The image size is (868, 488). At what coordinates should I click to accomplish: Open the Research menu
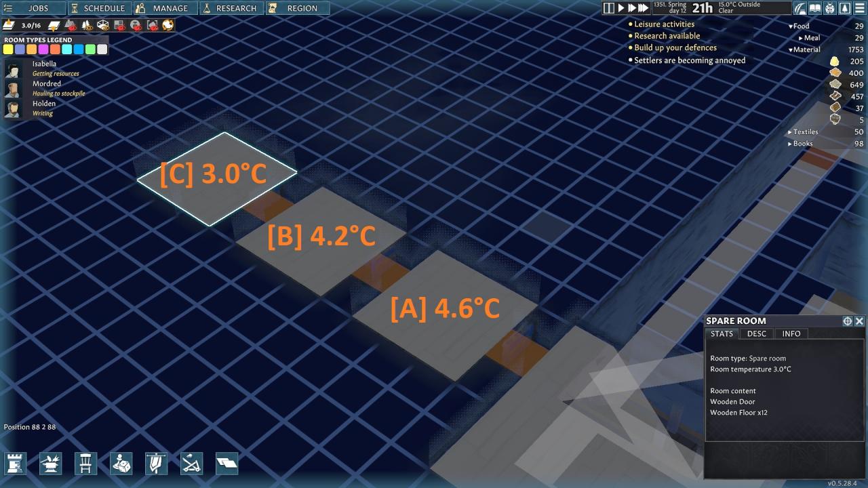click(232, 8)
